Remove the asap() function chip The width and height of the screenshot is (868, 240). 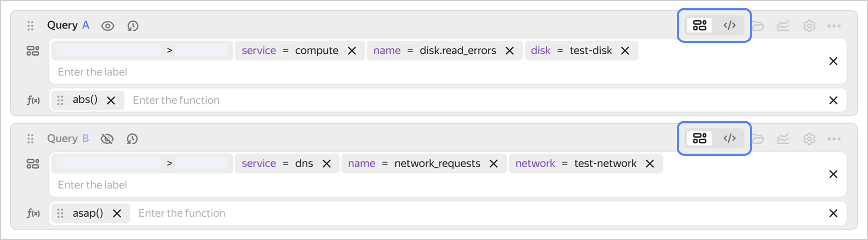[x=118, y=213]
